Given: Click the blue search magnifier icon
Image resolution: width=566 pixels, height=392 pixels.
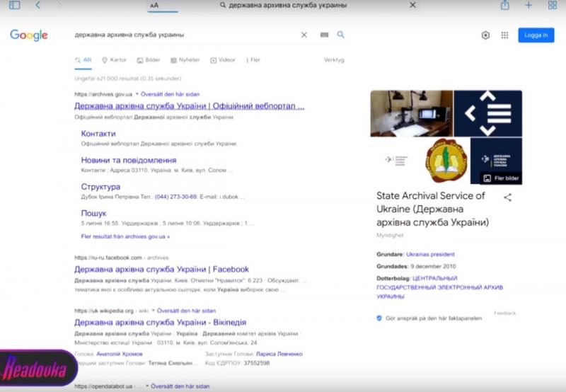Looking at the screenshot, I should [340, 35].
